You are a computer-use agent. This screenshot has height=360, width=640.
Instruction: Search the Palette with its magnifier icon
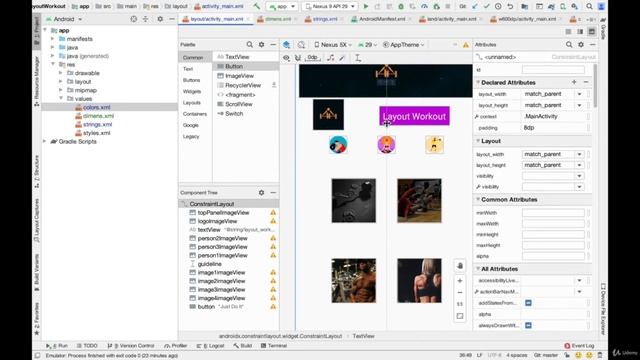click(249, 44)
